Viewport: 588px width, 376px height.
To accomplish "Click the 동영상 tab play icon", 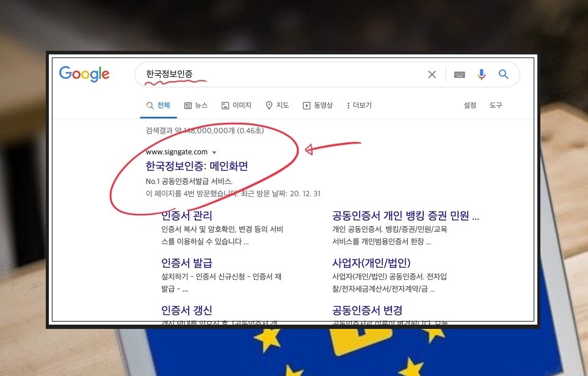I will (x=307, y=106).
